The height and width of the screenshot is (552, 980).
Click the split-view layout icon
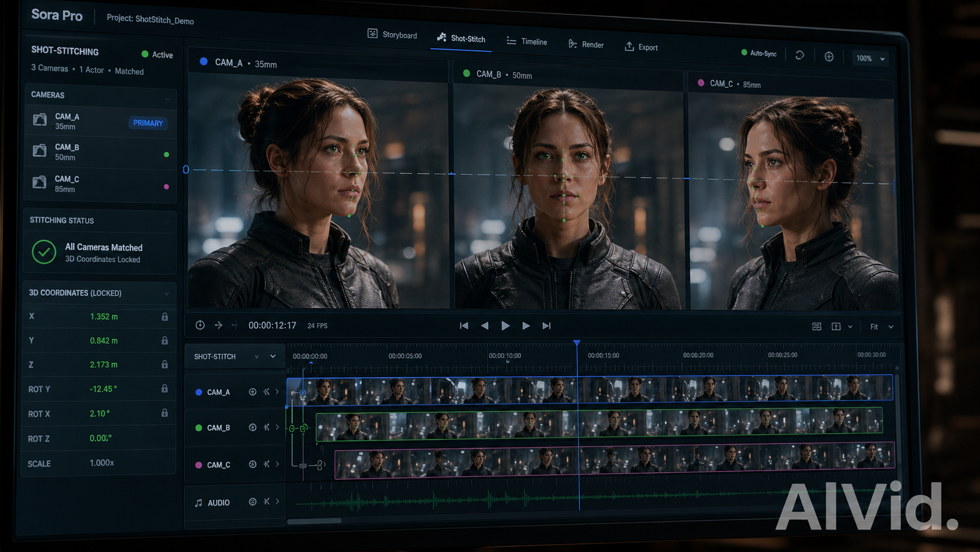click(x=836, y=327)
